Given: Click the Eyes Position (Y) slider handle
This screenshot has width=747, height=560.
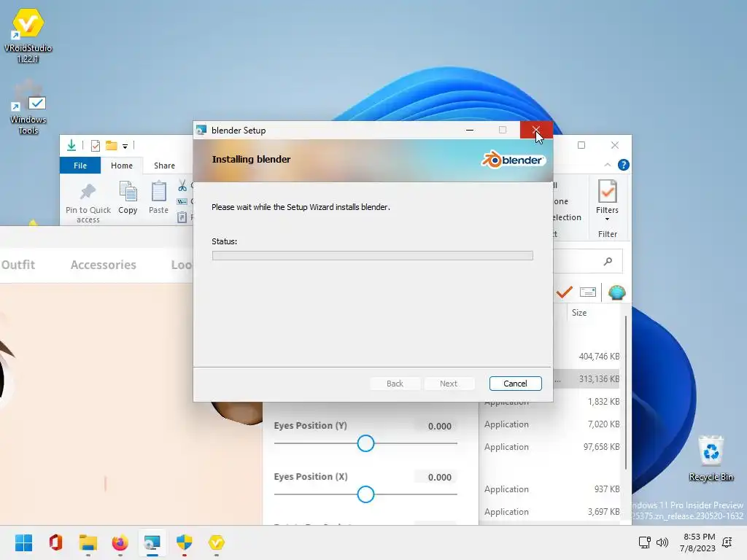Looking at the screenshot, I should pos(365,443).
